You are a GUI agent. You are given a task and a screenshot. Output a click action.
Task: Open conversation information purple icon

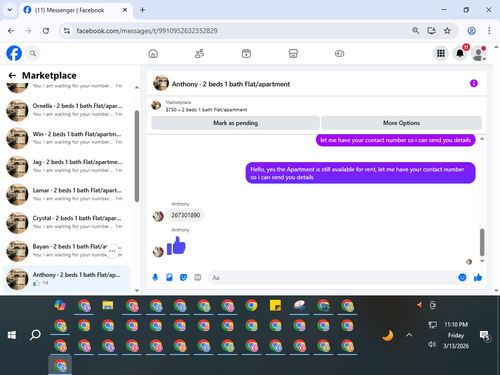pyautogui.click(x=474, y=83)
